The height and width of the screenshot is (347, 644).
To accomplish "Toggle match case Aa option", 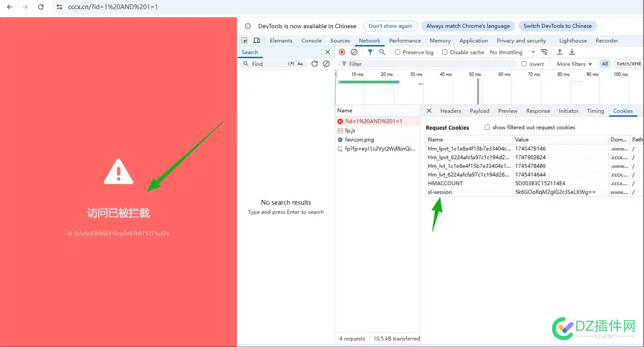I will point(300,64).
